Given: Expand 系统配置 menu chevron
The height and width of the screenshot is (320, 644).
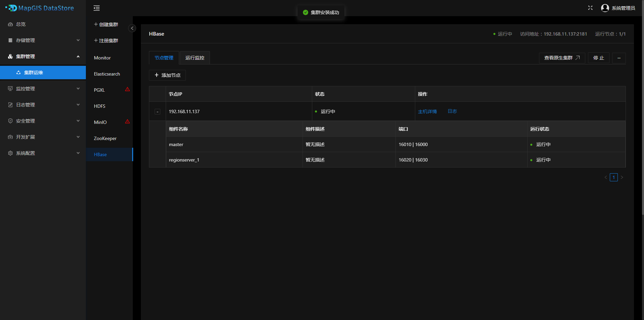Looking at the screenshot, I should 78,153.
